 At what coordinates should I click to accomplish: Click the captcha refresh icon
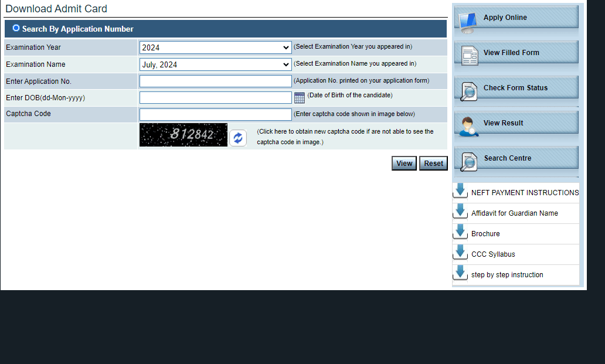[x=238, y=138]
